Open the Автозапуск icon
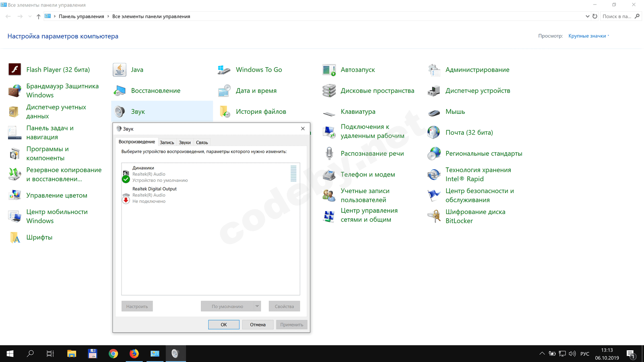 click(x=329, y=70)
